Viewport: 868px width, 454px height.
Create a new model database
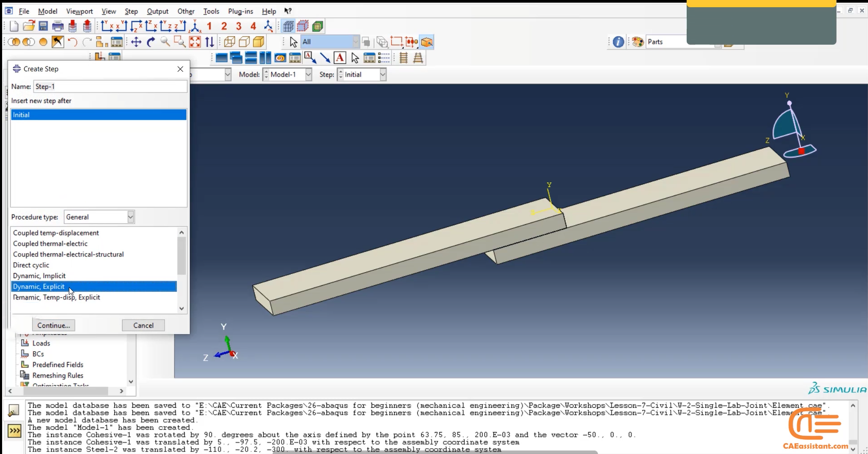14,26
